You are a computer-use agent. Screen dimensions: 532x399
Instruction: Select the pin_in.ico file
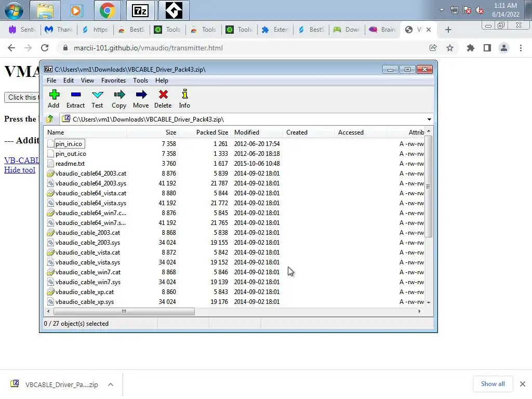tap(69, 144)
